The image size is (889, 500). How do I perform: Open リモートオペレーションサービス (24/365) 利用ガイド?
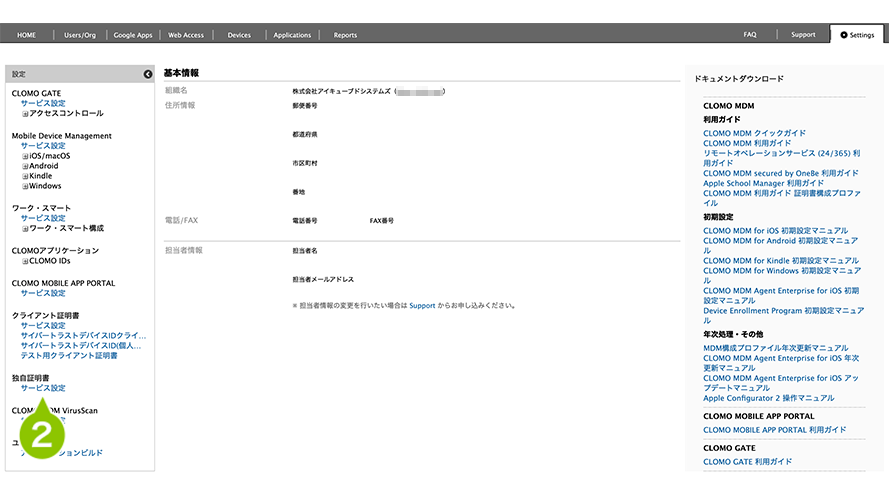[x=782, y=158]
